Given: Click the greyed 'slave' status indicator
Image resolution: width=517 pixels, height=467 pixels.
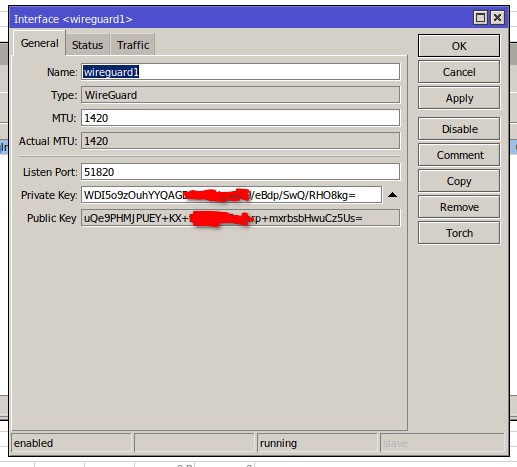Looking at the screenshot, I should pos(442,443).
